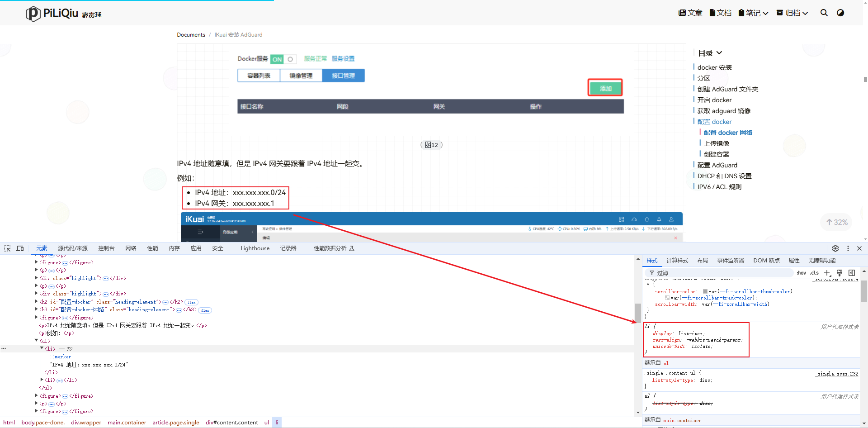Click the inspect element picker icon
The height and width of the screenshot is (428, 868).
click(7, 248)
